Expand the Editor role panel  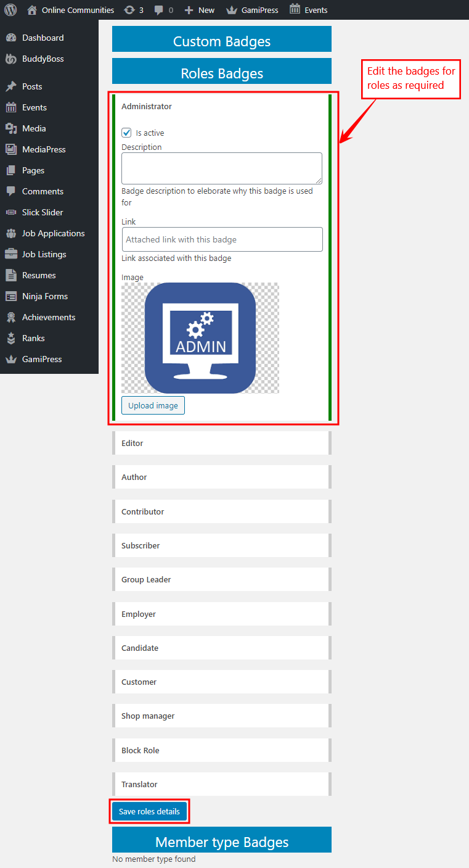(x=221, y=443)
